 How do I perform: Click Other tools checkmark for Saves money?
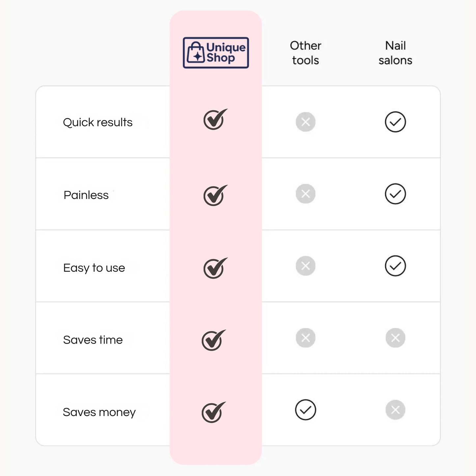tap(305, 410)
